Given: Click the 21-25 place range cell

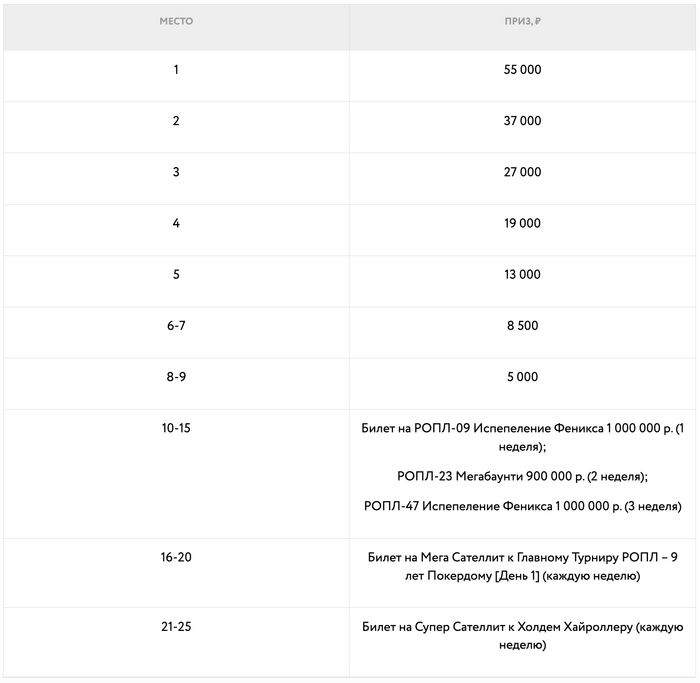Looking at the screenshot, I should (x=176, y=627).
